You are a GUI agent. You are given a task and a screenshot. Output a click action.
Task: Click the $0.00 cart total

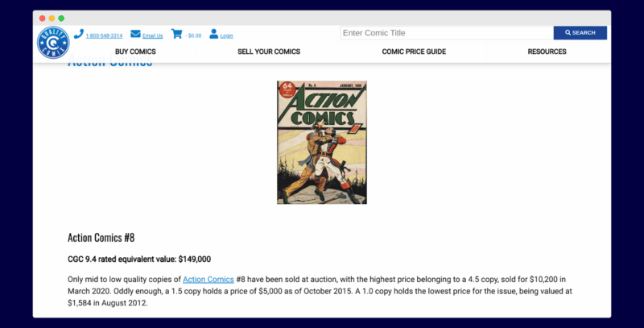coord(194,35)
